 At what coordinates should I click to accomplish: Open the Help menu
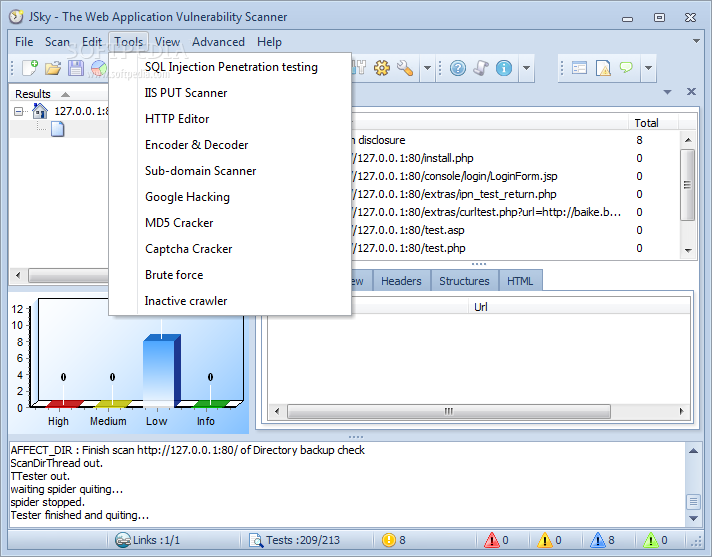click(x=269, y=42)
